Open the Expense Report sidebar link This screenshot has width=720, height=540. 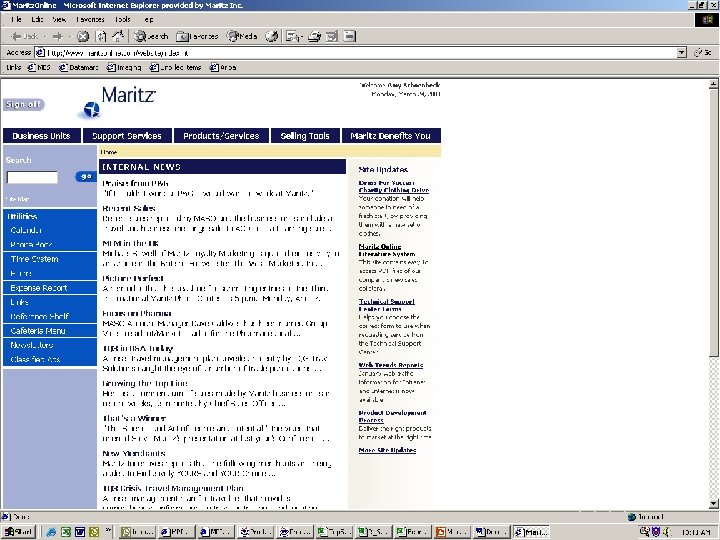pyautogui.click(x=39, y=288)
